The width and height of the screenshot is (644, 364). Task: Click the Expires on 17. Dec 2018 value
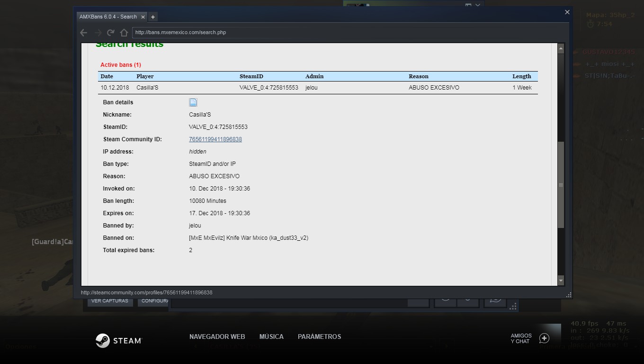(220, 213)
